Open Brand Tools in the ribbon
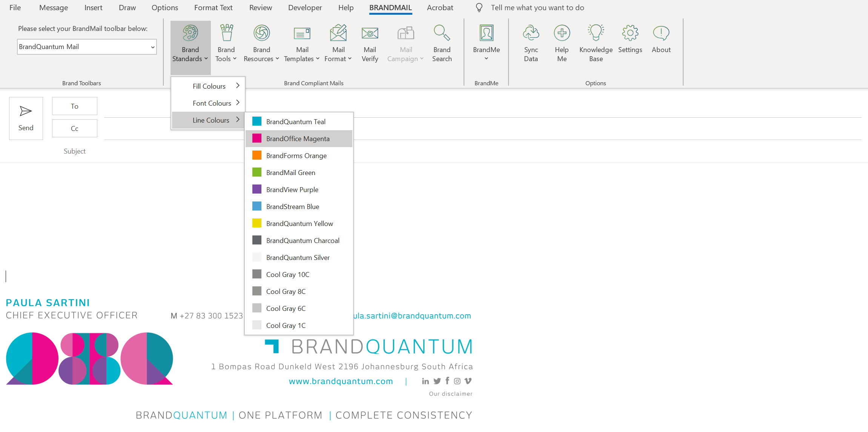The height and width of the screenshot is (432, 868). 226,43
